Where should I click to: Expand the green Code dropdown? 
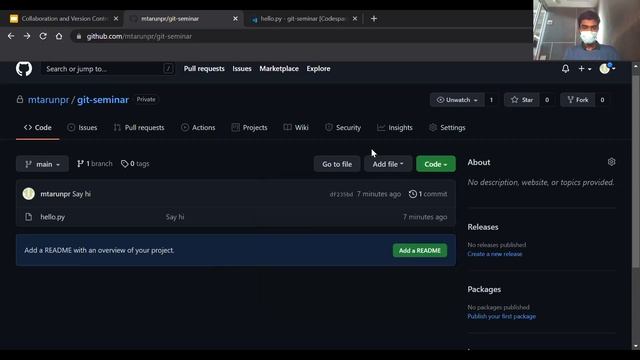(x=436, y=164)
